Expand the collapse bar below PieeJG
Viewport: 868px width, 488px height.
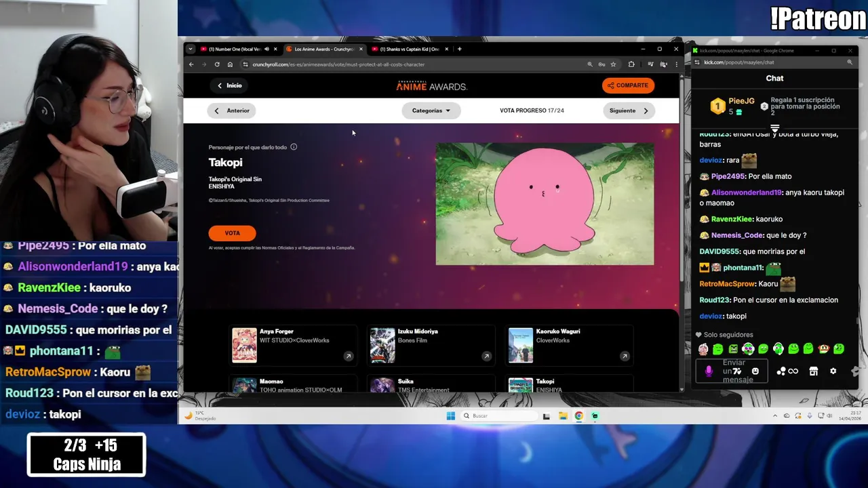click(x=774, y=127)
